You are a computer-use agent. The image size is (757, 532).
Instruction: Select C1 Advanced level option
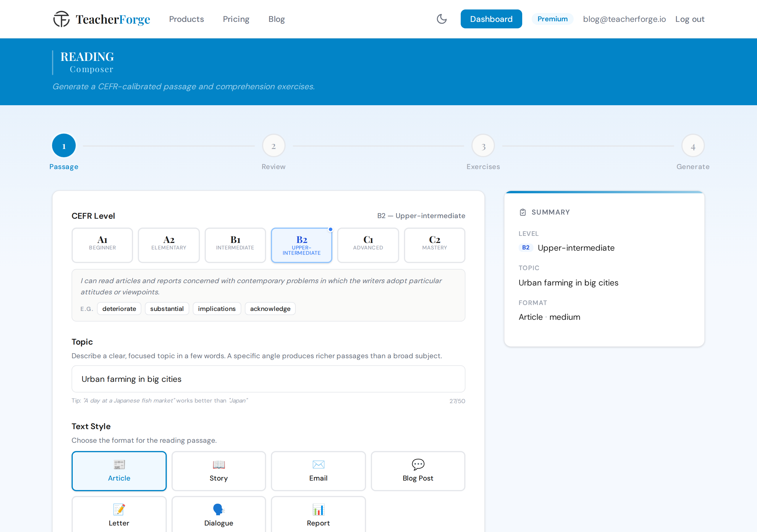[x=368, y=245]
